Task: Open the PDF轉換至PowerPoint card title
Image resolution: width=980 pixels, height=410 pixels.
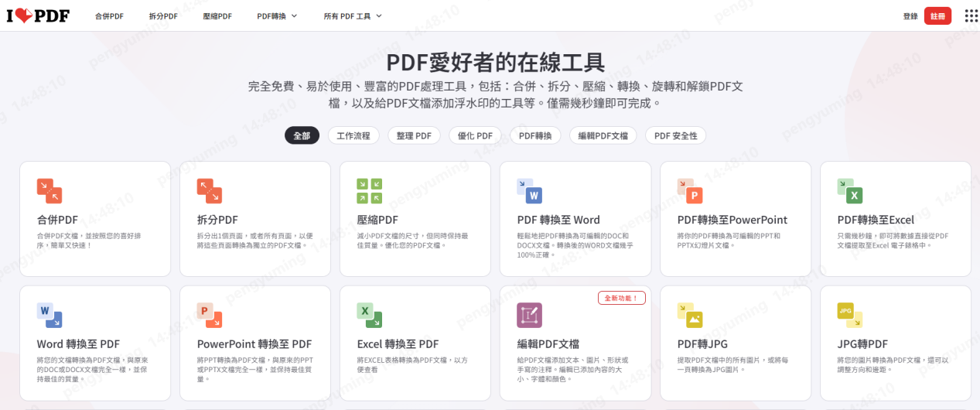Action: pyautogui.click(x=732, y=220)
